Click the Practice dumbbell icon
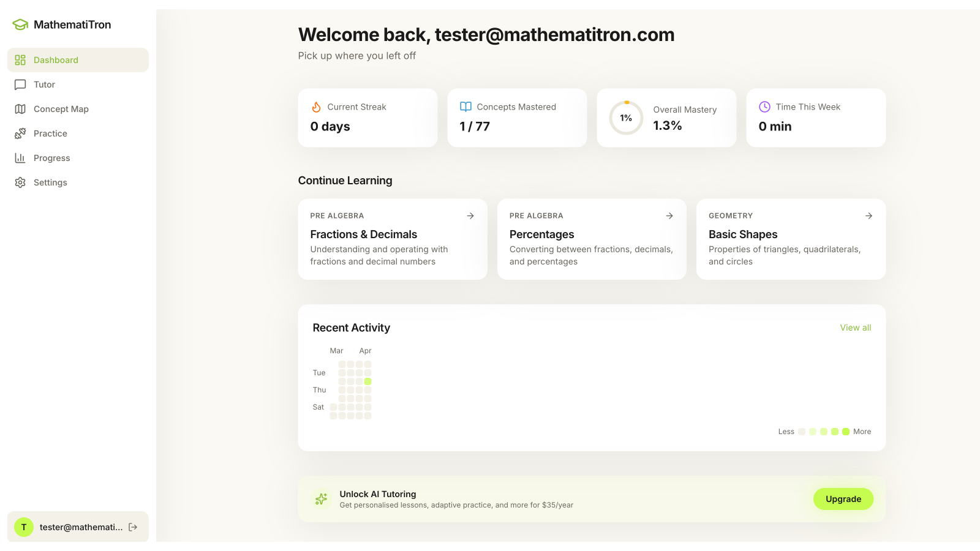The height and width of the screenshot is (551, 980). [x=20, y=133]
